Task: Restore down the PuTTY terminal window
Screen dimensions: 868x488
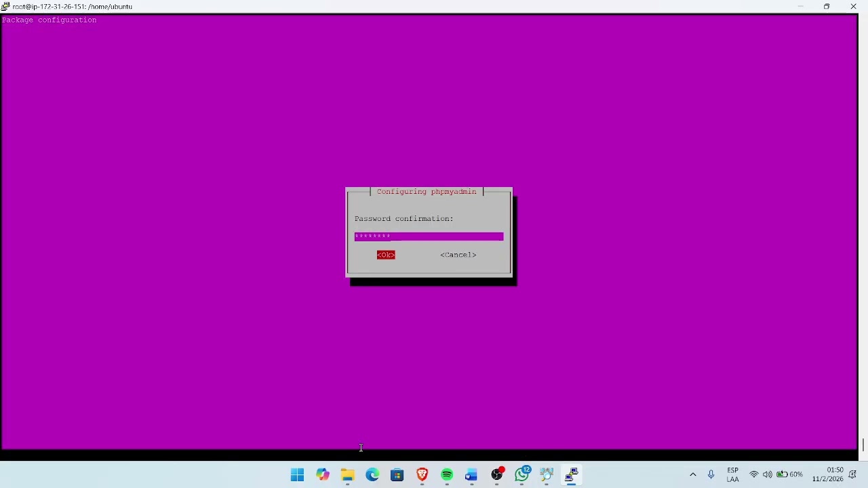Action: click(827, 6)
